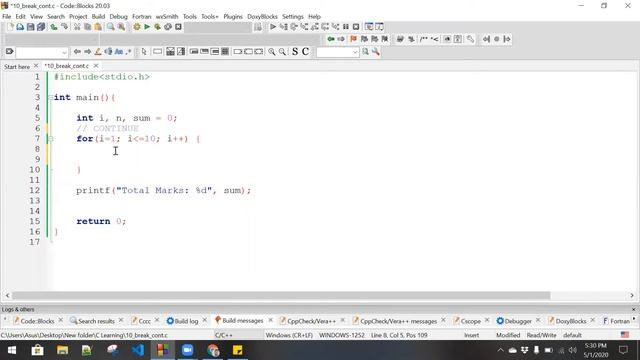Open DoxyBlocks preferences wrench icon
The height and width of the screenshot is (360, 640).
click(471, 39)
